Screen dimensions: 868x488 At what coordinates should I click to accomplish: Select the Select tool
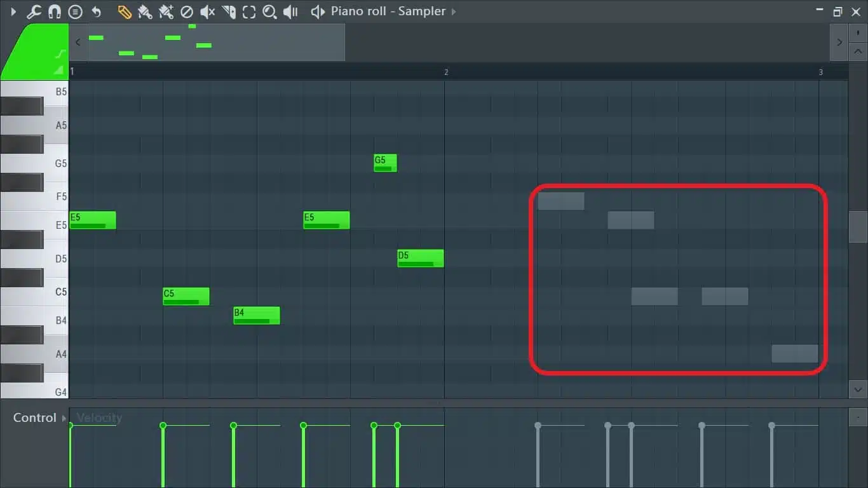tap(249, 11)
